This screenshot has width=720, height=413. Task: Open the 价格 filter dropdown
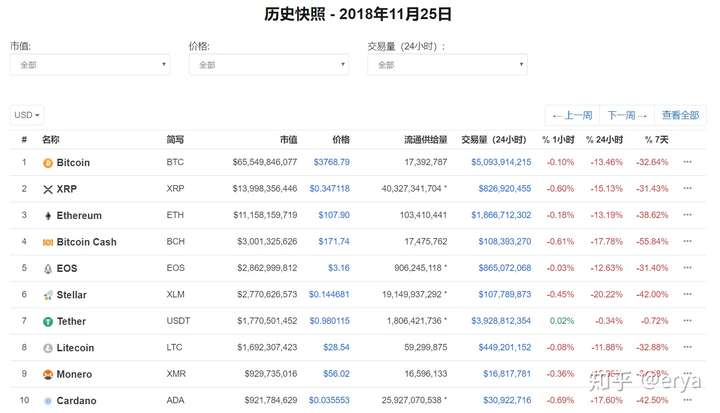click(269, 65)
